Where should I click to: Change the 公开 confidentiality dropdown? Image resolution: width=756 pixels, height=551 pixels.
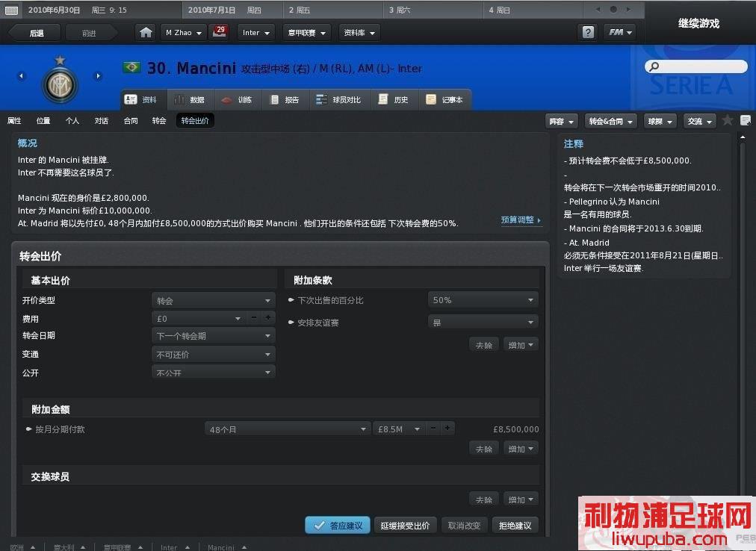pos(214,372)
